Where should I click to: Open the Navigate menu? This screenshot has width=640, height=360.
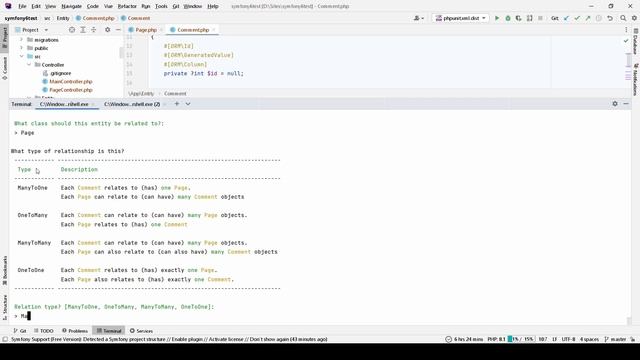[71, 6]
